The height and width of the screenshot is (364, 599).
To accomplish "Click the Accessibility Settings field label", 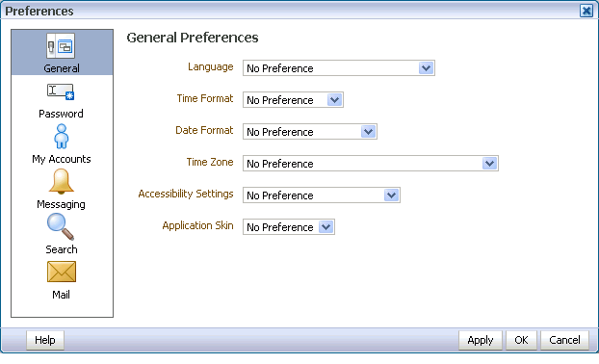I will [186, 194].
